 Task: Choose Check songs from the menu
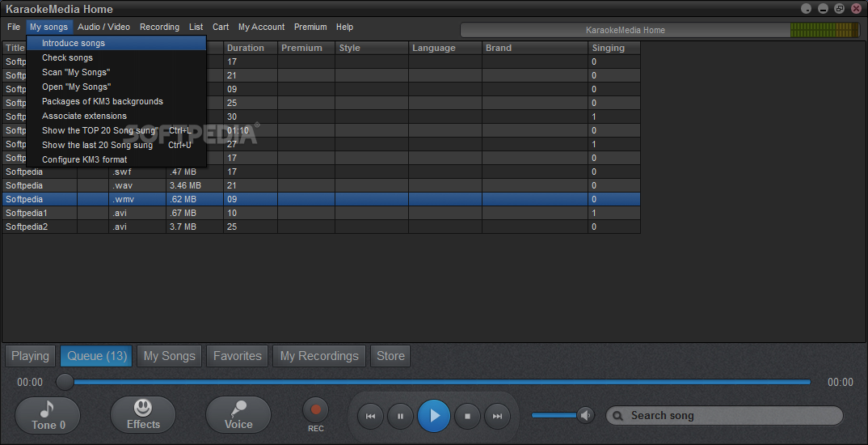tap(116, 57)
